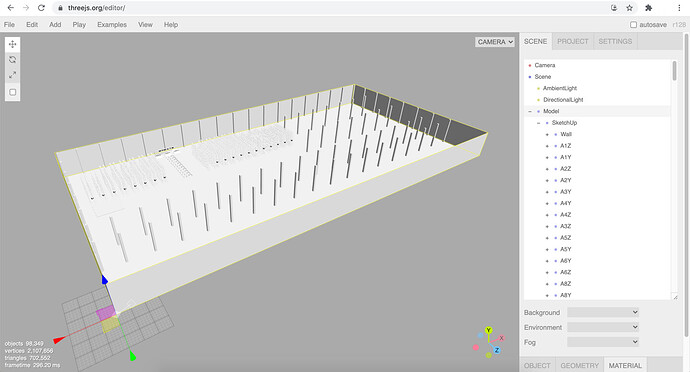
Task: Reload the page with refresh icon
Action: tap(41, 8)
